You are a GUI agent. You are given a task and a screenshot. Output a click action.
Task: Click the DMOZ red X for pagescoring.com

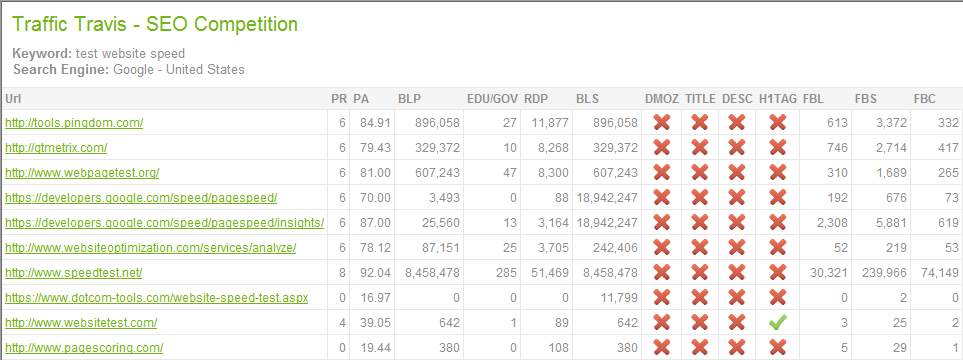pos(661,348)
